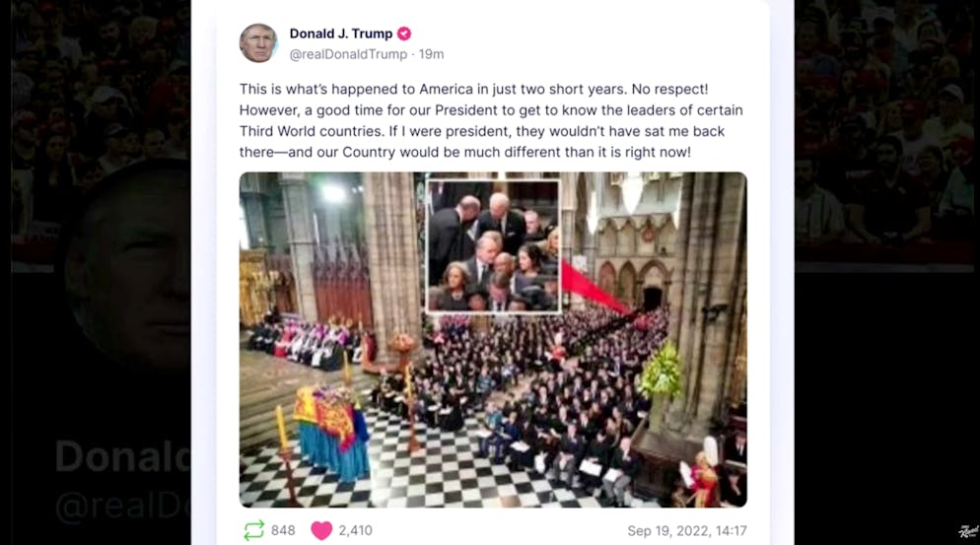Click the Sep 19, 2022, 14:17 date
The image size is (980, 545).
[687, 530]
